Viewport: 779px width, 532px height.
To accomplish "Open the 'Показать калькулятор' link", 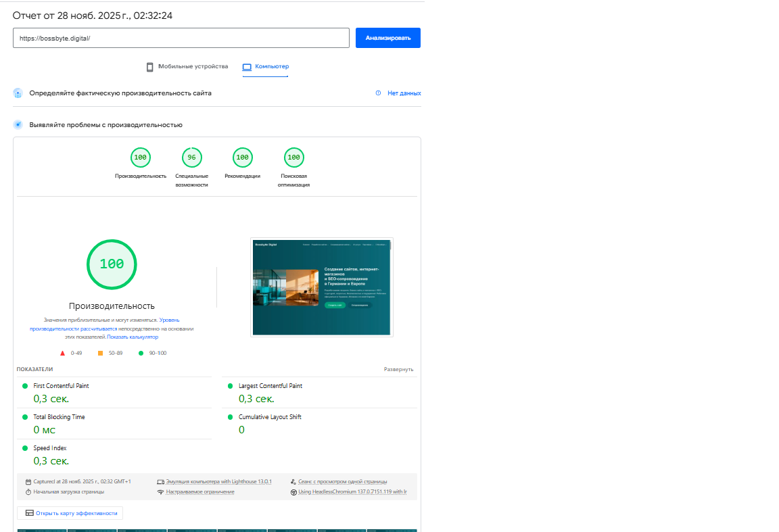I will [133, 337].
